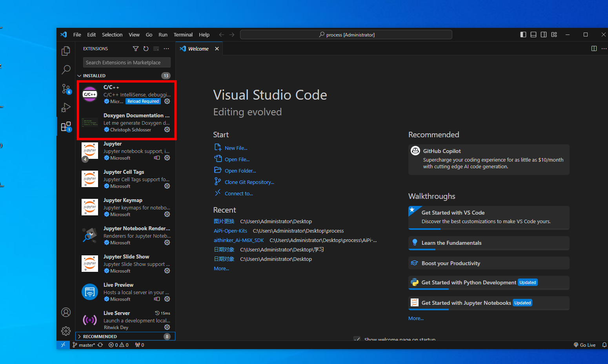Open Learn the Fundamentals walkthrough
The image size is (608, 364).
click(489, 243)
